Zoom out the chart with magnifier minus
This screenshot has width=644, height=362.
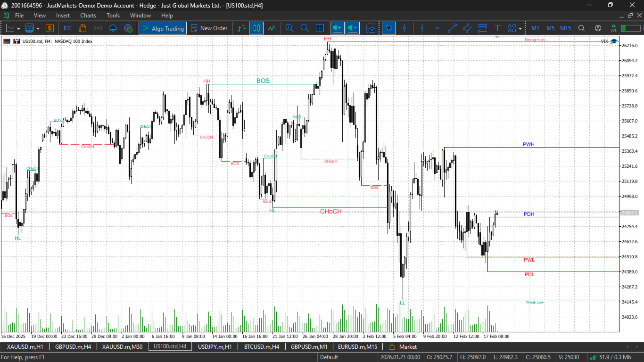tap(305, 28)
